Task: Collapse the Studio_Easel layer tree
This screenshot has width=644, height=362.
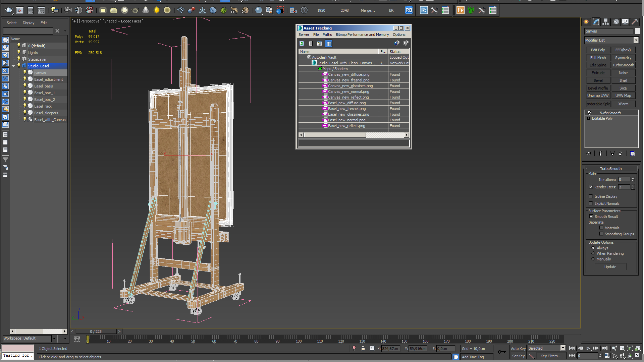Action: tap(13, 66)
